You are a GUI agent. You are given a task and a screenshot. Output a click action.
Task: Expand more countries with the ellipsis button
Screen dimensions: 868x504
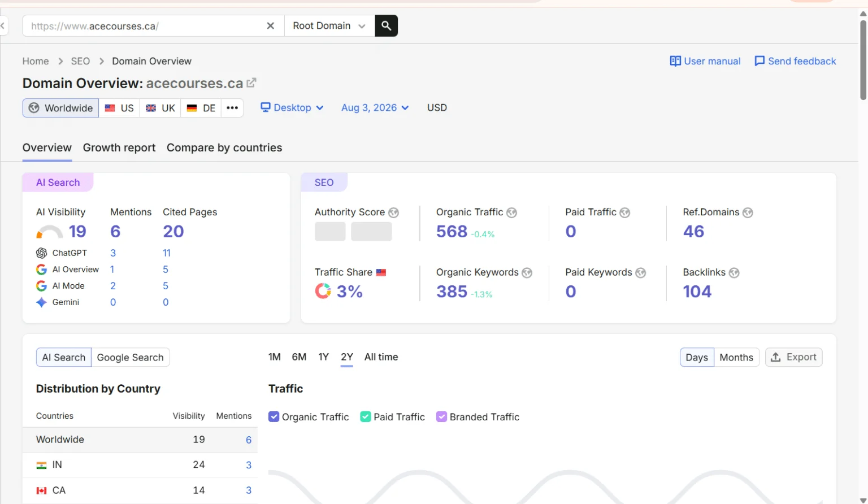232,108
